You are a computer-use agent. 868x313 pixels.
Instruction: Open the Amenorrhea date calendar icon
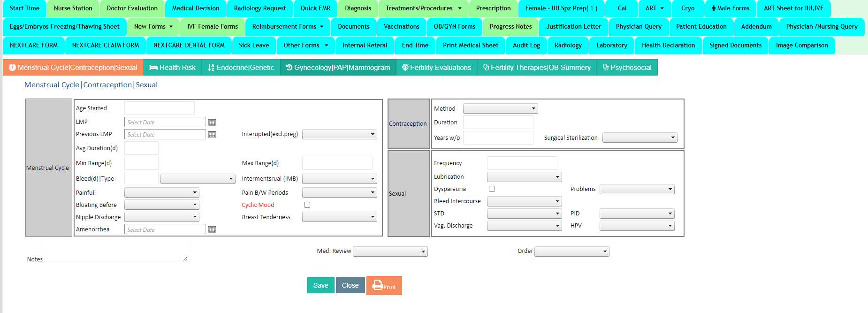pyautogui.click(x=212, y=229)
